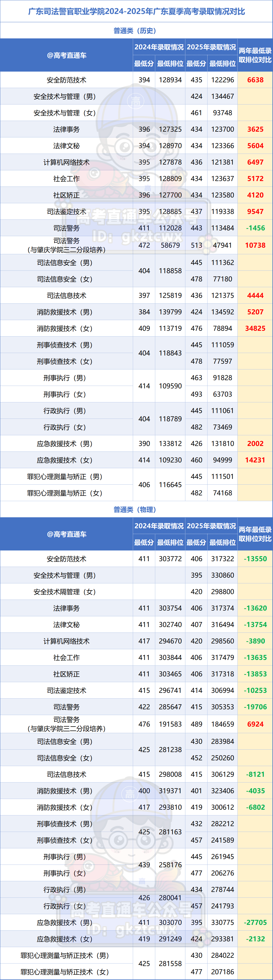Click the merged rank cell 109590
Image resolution: width=273 pixels, height=980 pixels.
coord(170,386)
